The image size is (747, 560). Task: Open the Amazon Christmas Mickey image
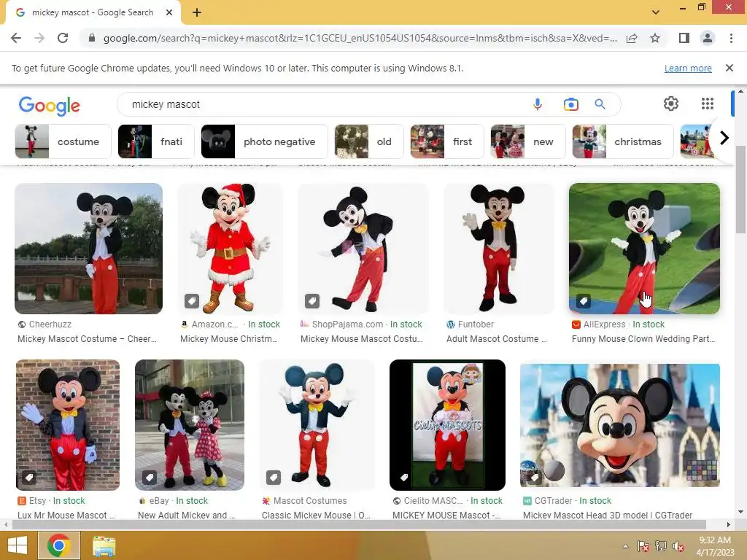click(x=231, y=249)
